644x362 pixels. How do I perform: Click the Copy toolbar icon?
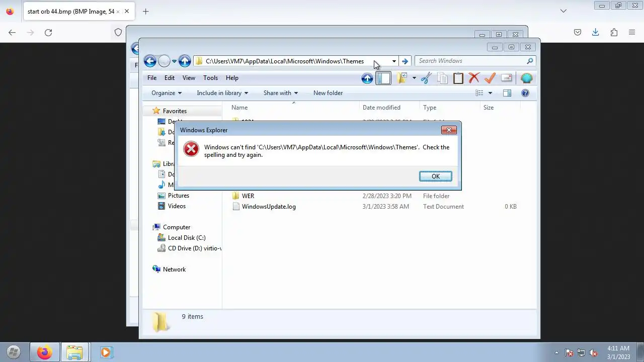point(442,78)
